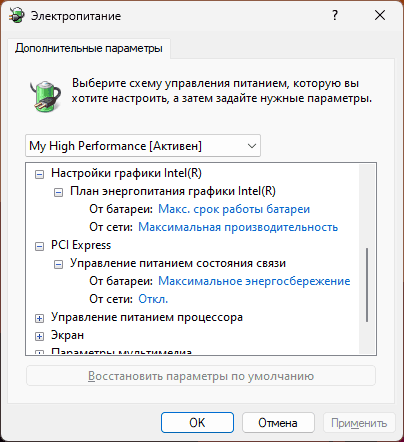Select the Дополнительные параметры tab

(89, 48)
